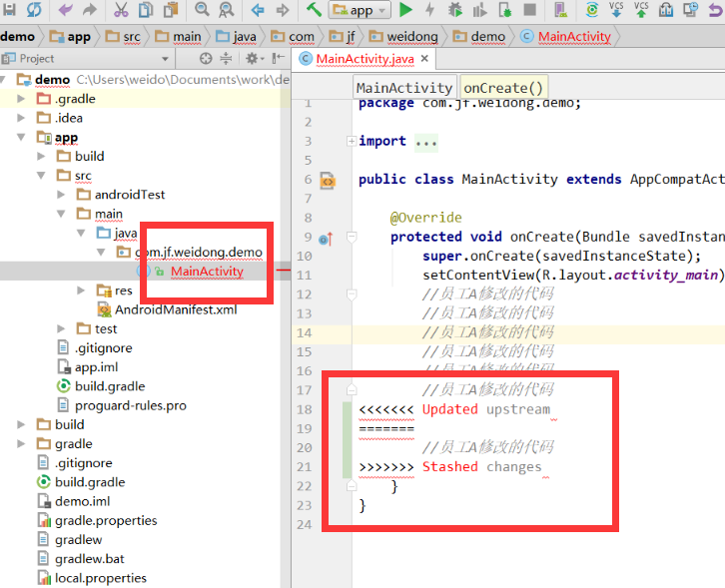Collapse the src folder
Image resolution: width=725 pixels, height=588 pixels.
pyautogui.click(x=41, y=176)
